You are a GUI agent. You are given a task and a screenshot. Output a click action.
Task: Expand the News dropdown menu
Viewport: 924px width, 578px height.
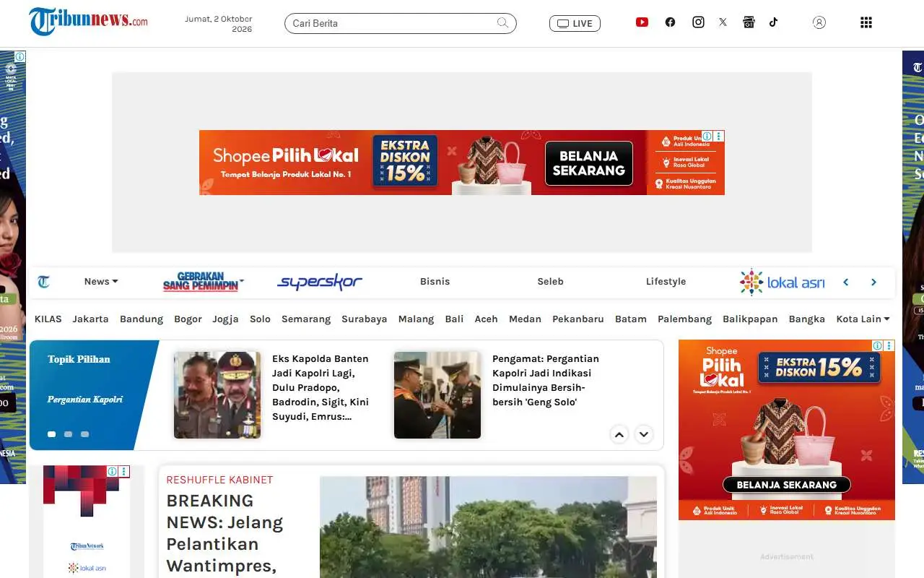click(101, 282)
